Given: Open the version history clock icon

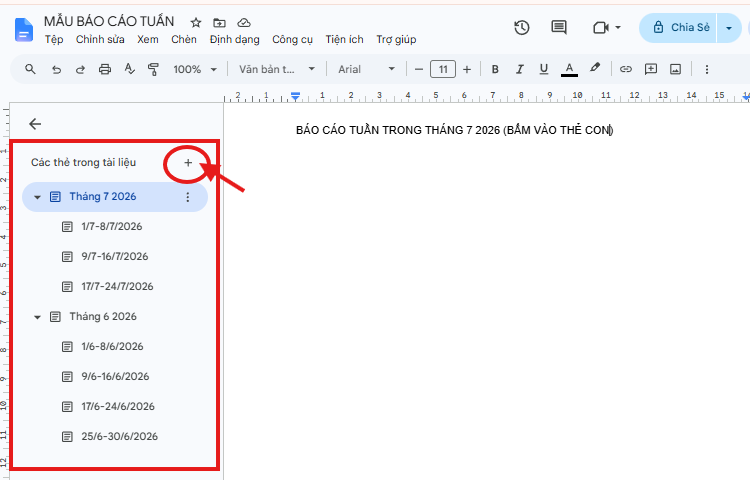Looking at the screenshot, I should [521, 28].
